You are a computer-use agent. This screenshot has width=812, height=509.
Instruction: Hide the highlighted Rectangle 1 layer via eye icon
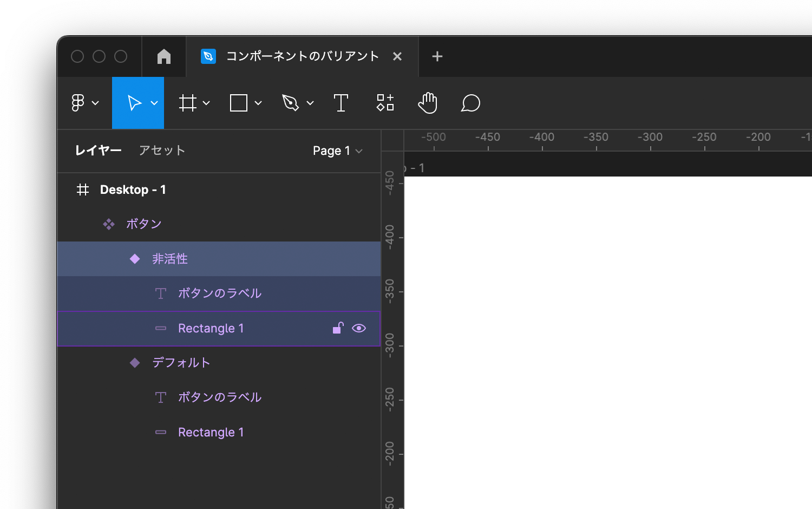pyautogui.click(x=359, y=328)
